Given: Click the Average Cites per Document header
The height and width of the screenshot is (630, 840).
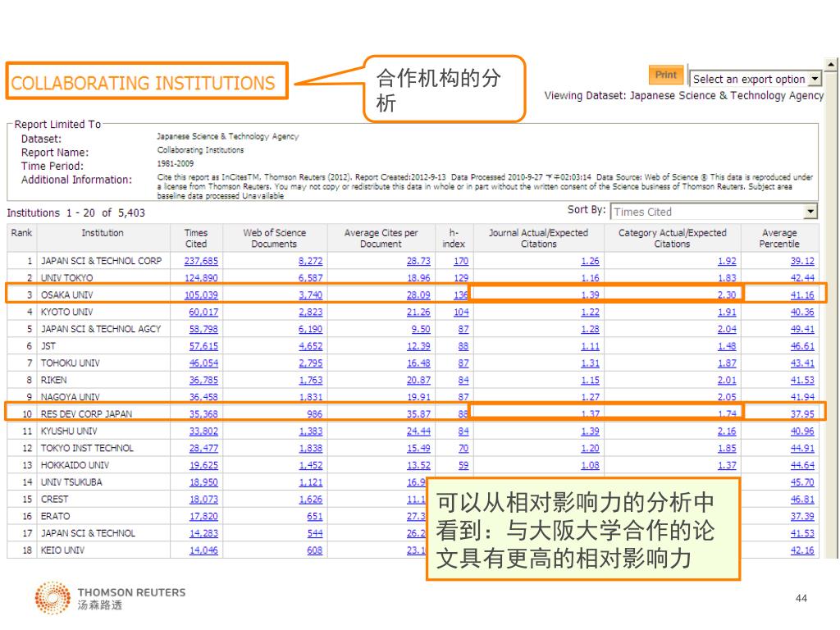Looking at the screenshot, I should (381, 239).
